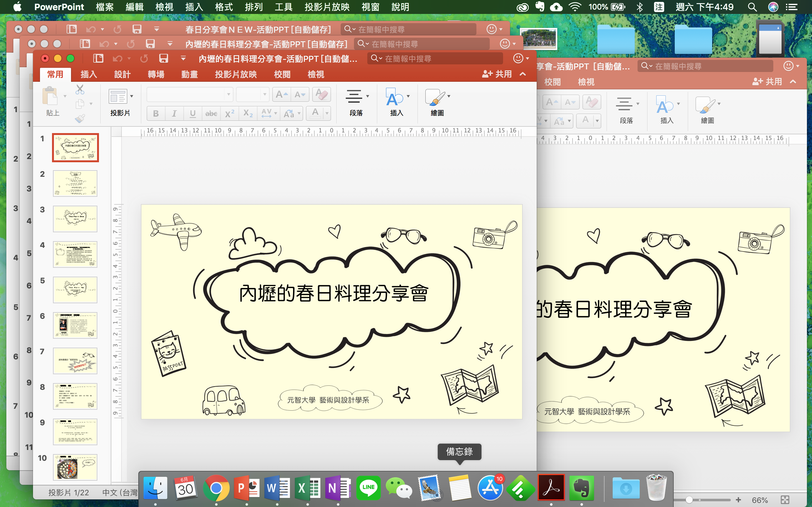Click the Cut scissors icon
This screenshot has width=812, height=507.
[80, 90]
